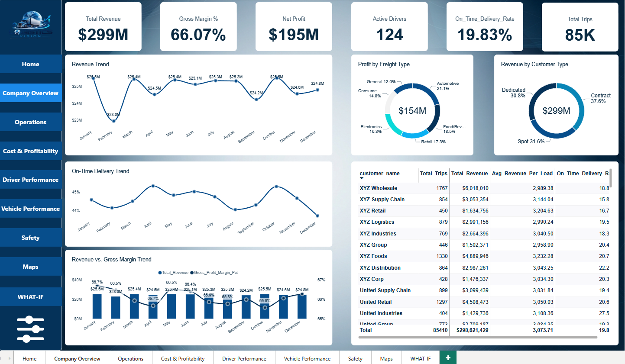Go to Home using the sidebar button
Viewport: 625px width, 364px height.
pyautogui.click(x=31, y=64)
